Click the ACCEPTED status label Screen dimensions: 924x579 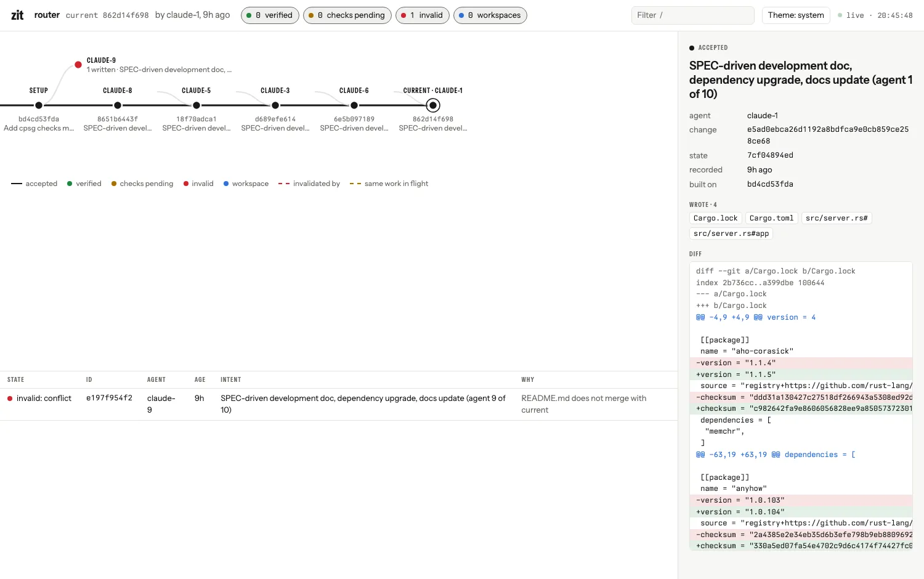(x=708, y=47)
